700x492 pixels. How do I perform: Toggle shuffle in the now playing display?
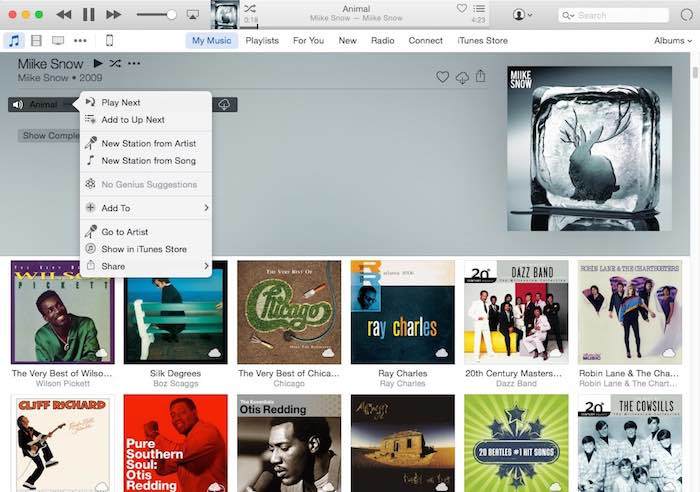250,8
